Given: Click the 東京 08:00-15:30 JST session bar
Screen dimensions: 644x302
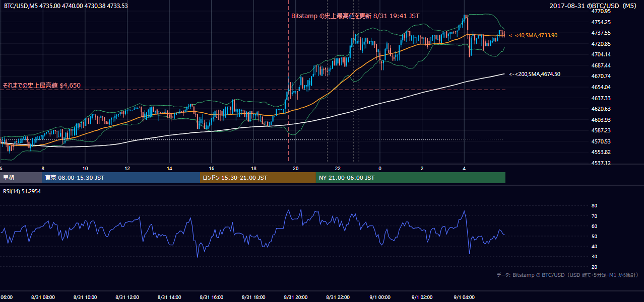Looking at the screenshot, I should click(121, 178).
